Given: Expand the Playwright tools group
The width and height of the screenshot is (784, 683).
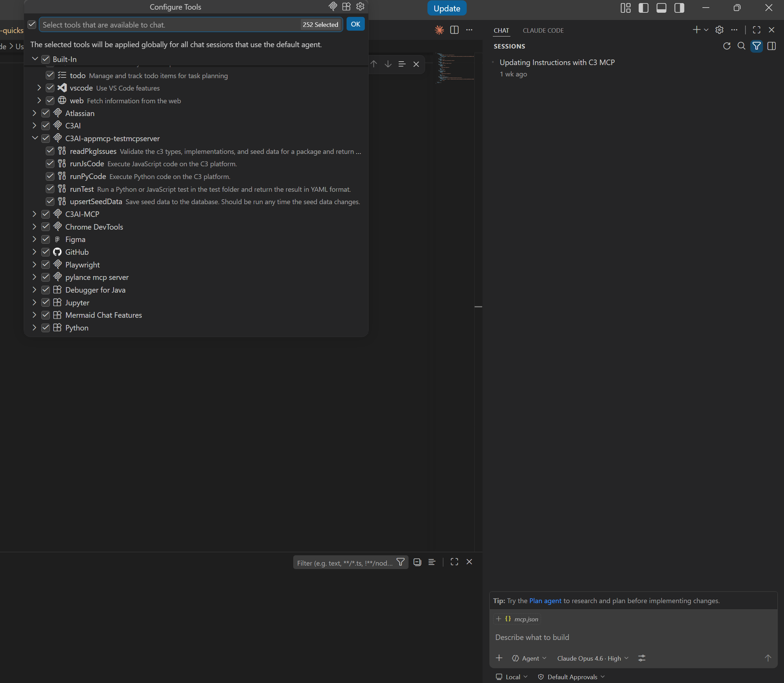Looking at the screenshot, I should (x=35, y=264).
